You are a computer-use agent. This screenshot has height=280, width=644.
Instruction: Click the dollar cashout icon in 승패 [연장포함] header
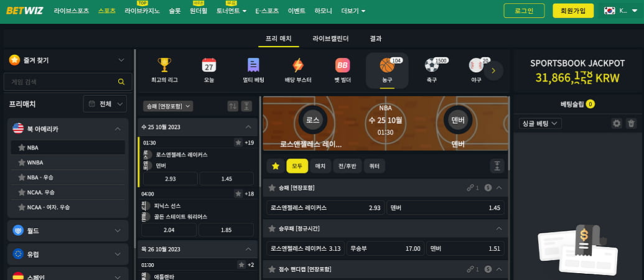[x=488, y=188]
